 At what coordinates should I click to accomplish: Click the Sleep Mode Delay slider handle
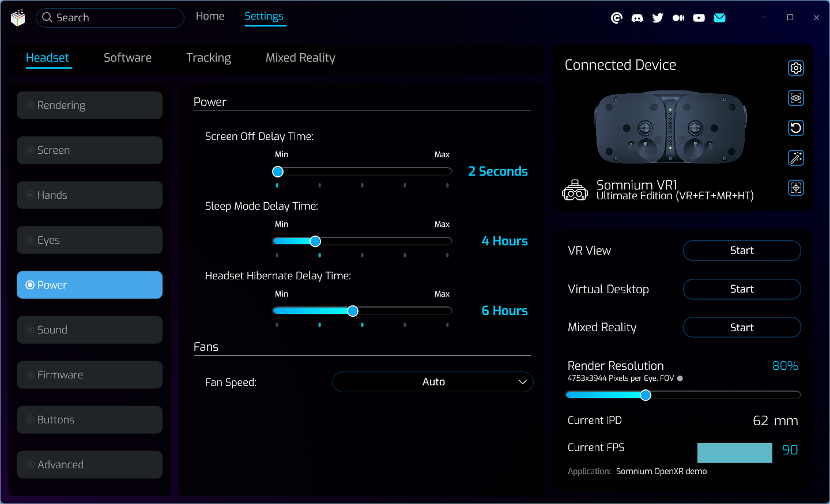tap(315, 241)
